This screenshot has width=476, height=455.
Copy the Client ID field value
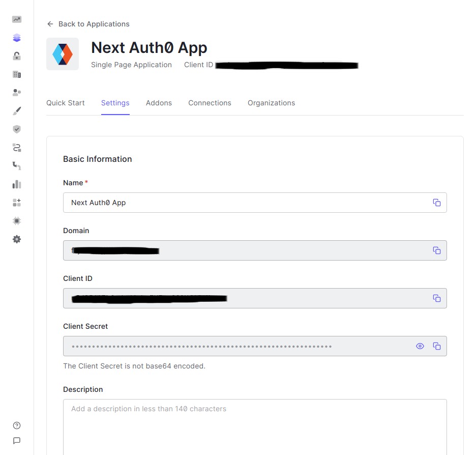[x=436, y=298]
